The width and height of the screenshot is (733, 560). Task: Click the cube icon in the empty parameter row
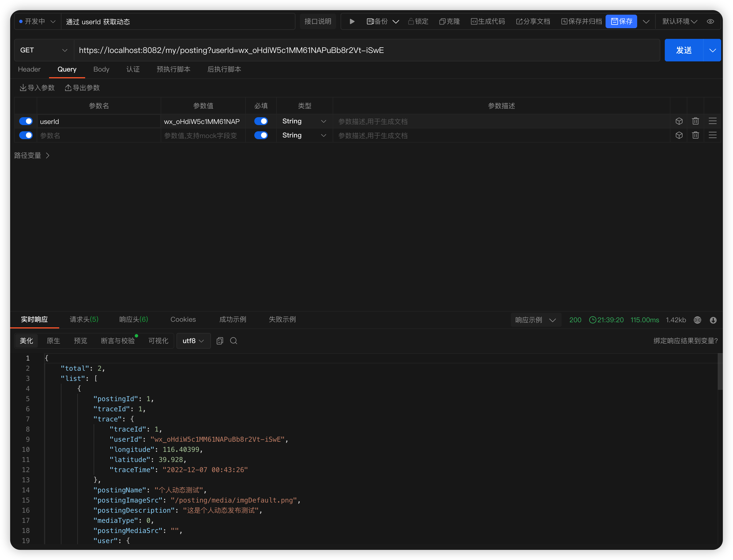pyautogui.click(x=679, y=135)
